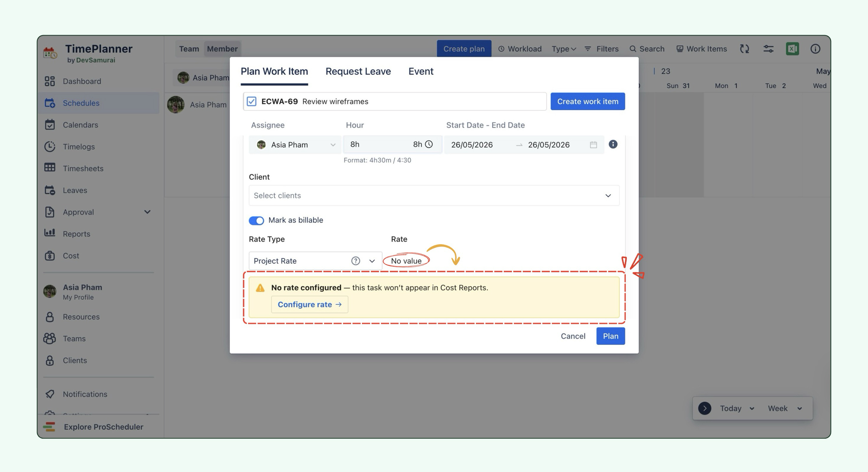Switch to the Team view toggle
The image size is (868, 472).
pos(189,49)
